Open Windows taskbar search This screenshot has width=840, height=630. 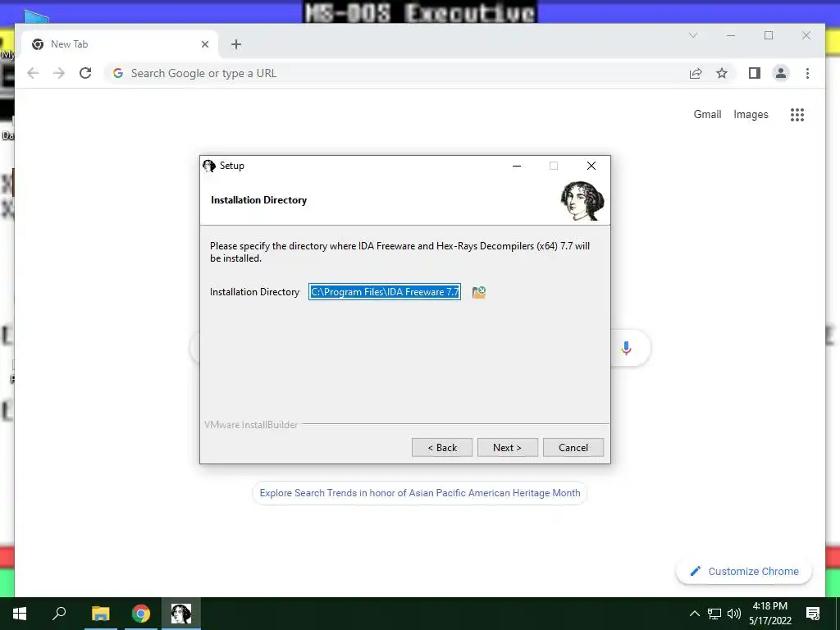tap(59, 614)
